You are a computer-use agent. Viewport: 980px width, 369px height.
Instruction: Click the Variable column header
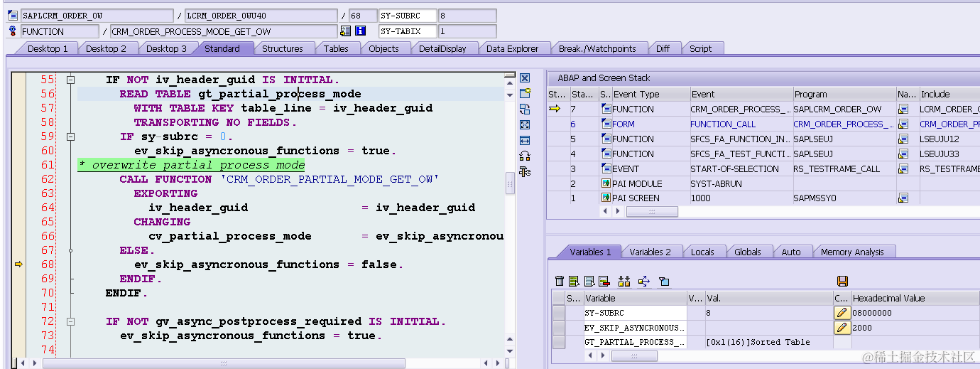click(634, 298)
